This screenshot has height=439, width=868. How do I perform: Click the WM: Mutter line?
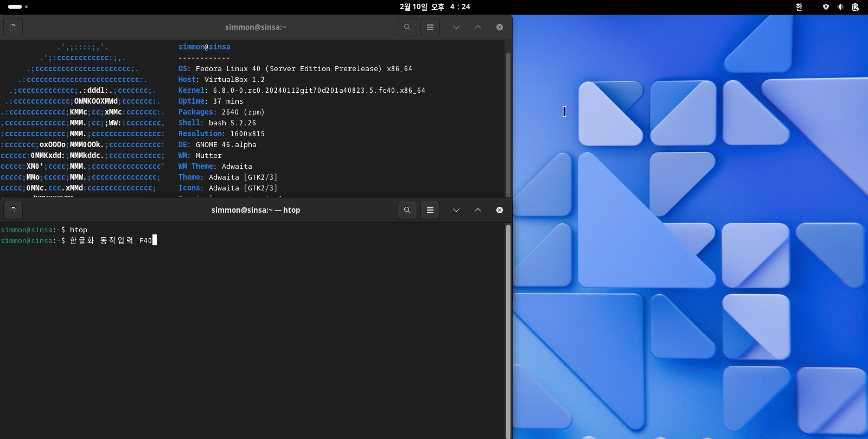[200, 156]
